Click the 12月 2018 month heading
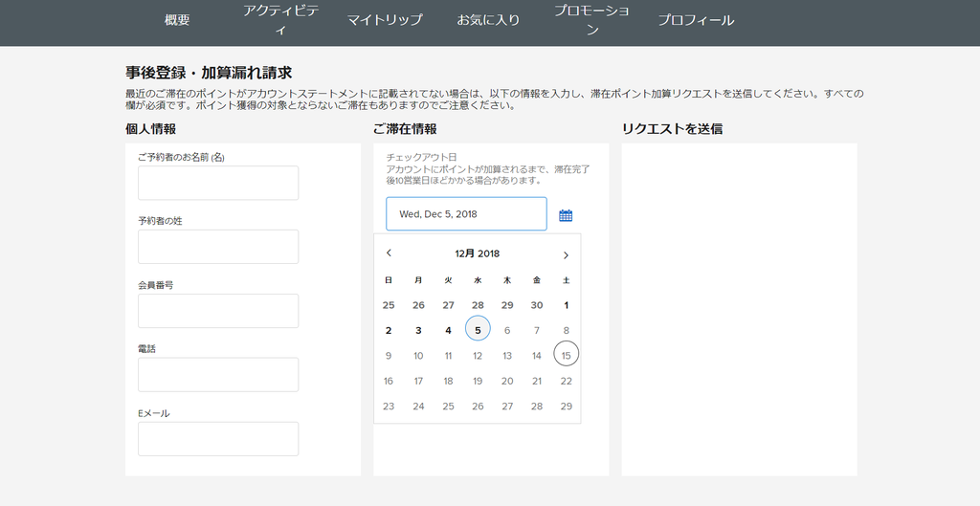 click(478, 253)
